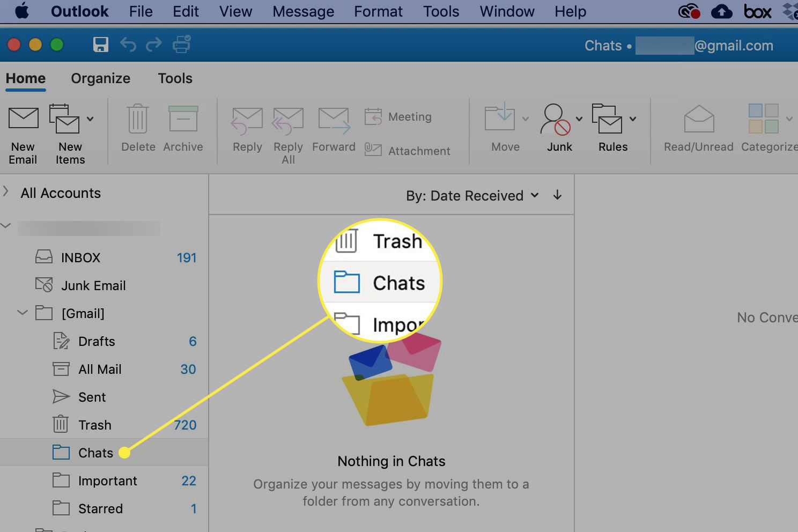The width and height of the screenshot is (798, 532).
Task: Collapse the [Gmail] folder chevron
Action: click(x=23, y=312)
